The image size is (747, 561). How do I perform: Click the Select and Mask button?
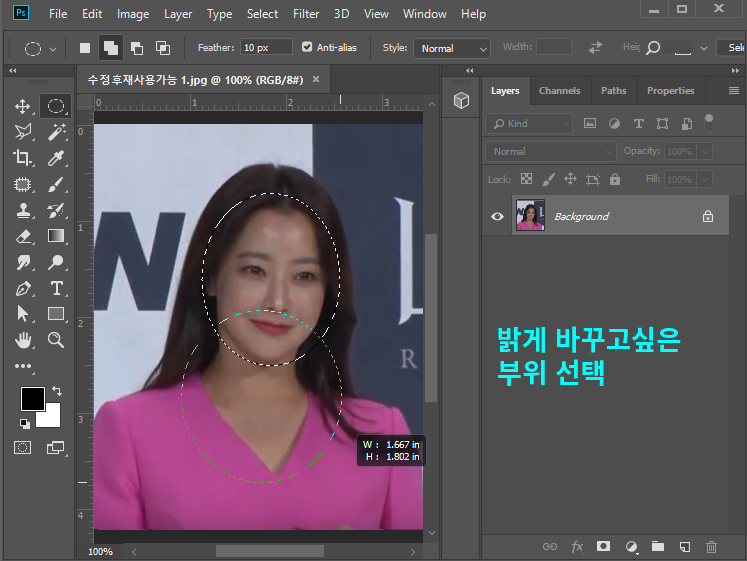click(x=733, y=48)
